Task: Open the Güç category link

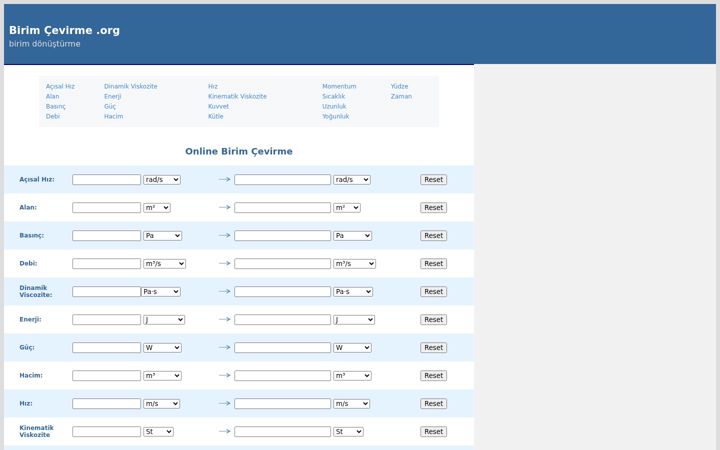Action: pyautogui.click(x=110, y=107)
